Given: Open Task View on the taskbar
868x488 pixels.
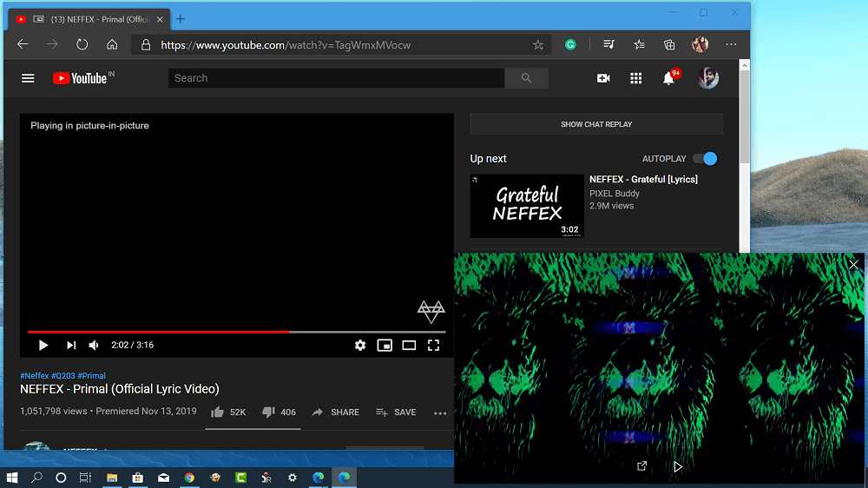Looking at the screenshot, I should point(85,478).
